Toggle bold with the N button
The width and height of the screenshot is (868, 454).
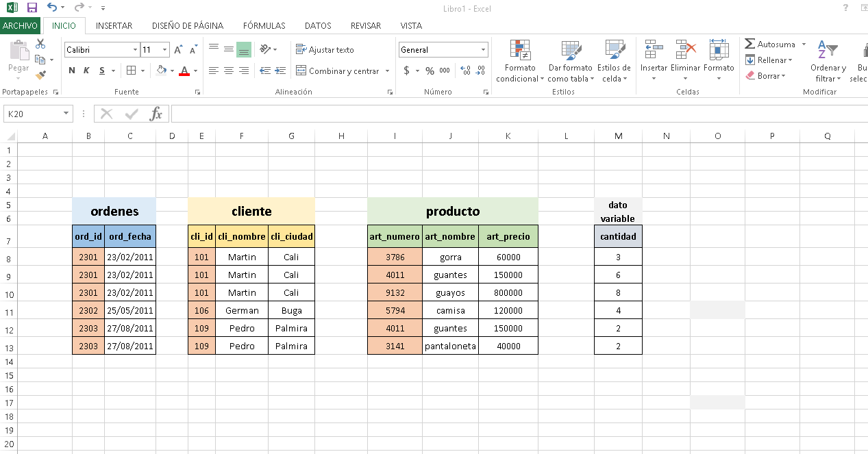coord(71,70)
